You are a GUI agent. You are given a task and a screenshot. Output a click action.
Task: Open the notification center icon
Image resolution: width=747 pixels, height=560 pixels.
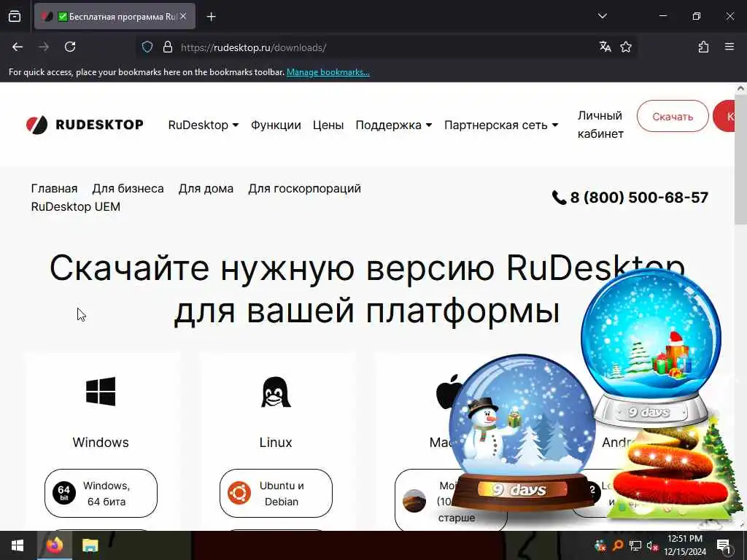pyautogui.click(x=724, y=545)
